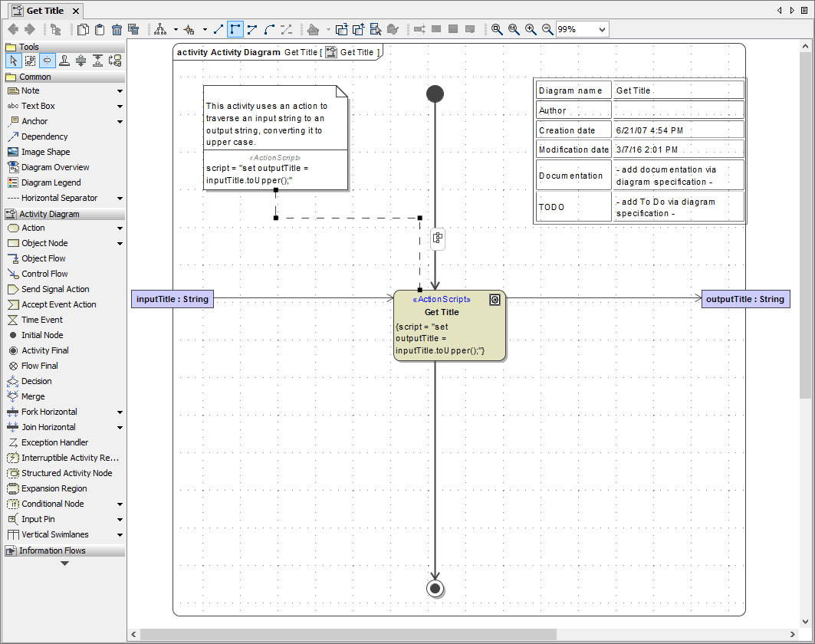Switch to the Get Title tab
Screen dimensions: 815x644
[44, 11]
